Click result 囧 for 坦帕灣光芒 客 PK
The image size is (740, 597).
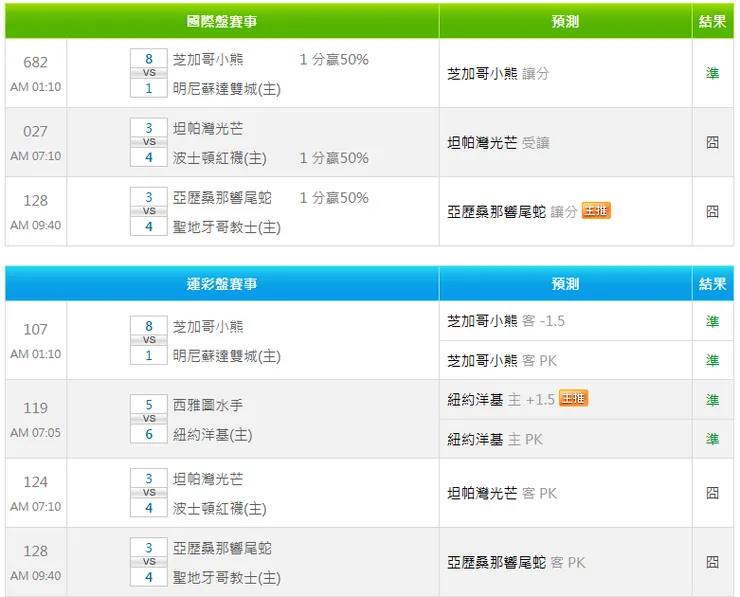pos(713,493)
